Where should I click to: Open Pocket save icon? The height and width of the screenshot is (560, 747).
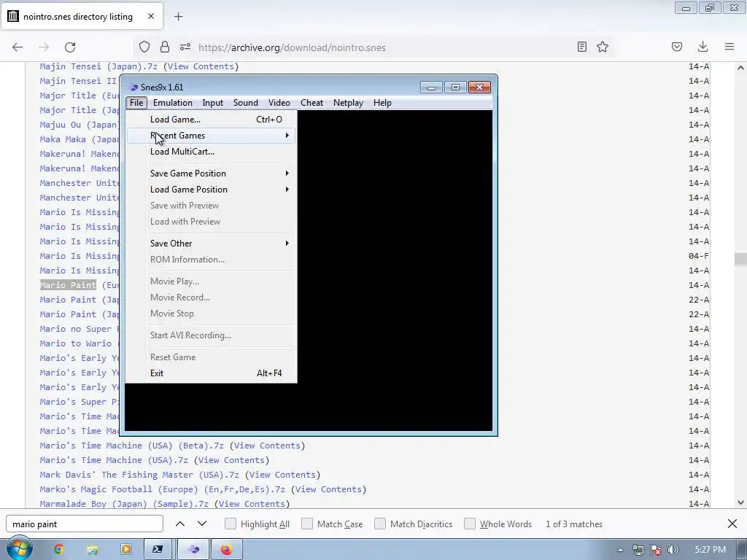677,47
